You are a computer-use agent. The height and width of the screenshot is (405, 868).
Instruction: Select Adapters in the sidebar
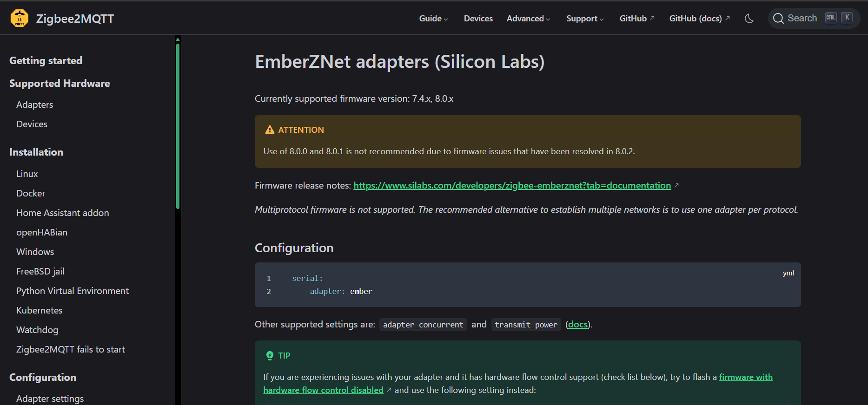tap(35, 105)
